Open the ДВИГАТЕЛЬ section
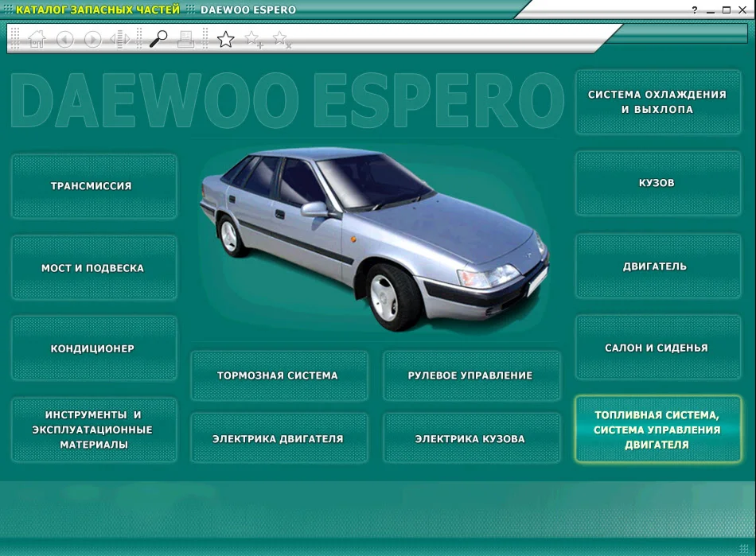This screenshot has width=756, height=556. pyautogui.click(x=658, y=266)
